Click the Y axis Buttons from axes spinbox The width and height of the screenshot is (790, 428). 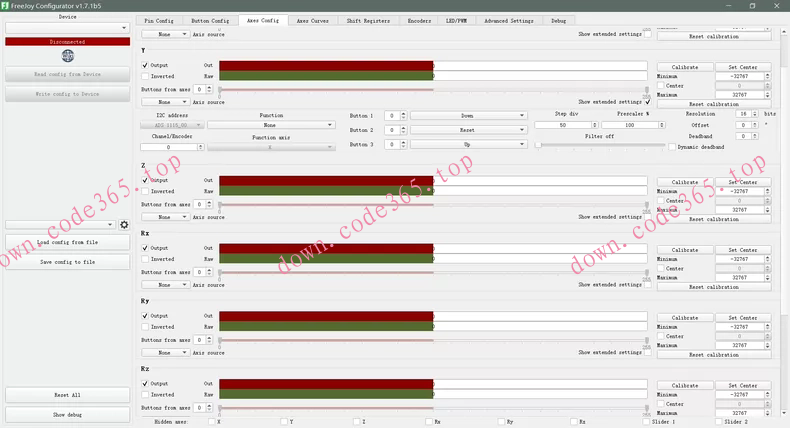pyautogui.click(x=203, y=89)
